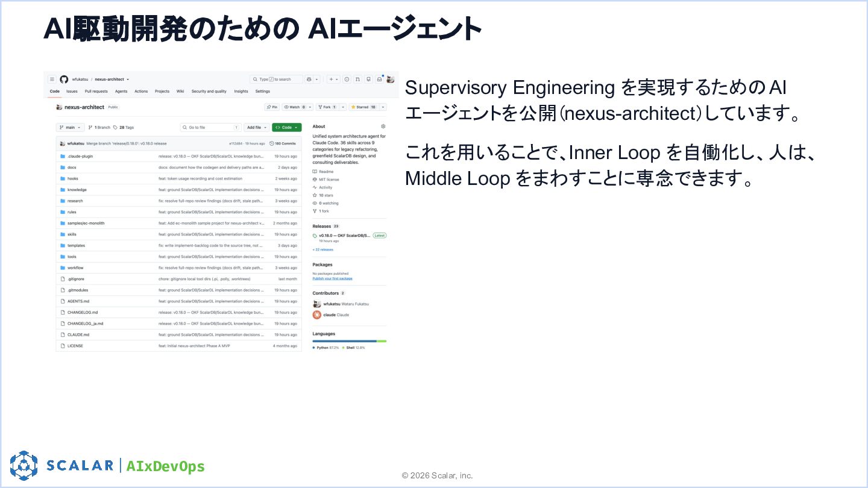Click the Fork button

pyautogui.click(x=327, y=107)
